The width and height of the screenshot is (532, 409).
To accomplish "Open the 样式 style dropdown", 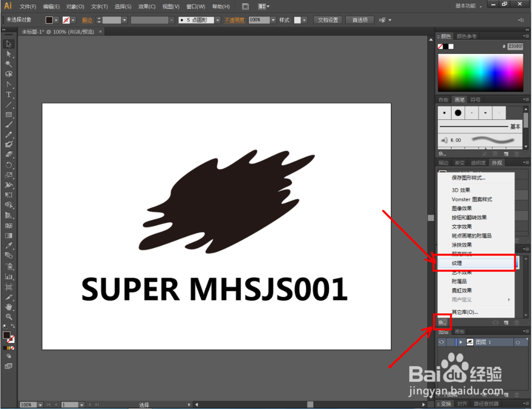I will pos(304,20).
